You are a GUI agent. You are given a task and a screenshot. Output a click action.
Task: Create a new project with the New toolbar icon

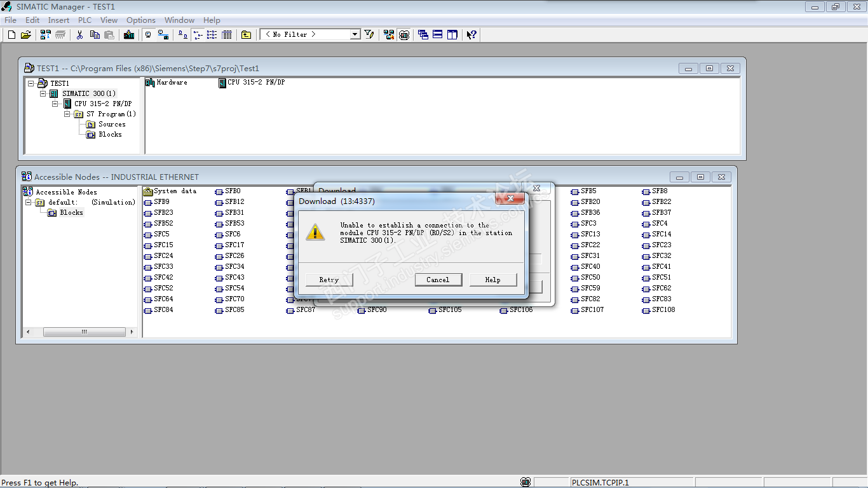click(11, 35)
